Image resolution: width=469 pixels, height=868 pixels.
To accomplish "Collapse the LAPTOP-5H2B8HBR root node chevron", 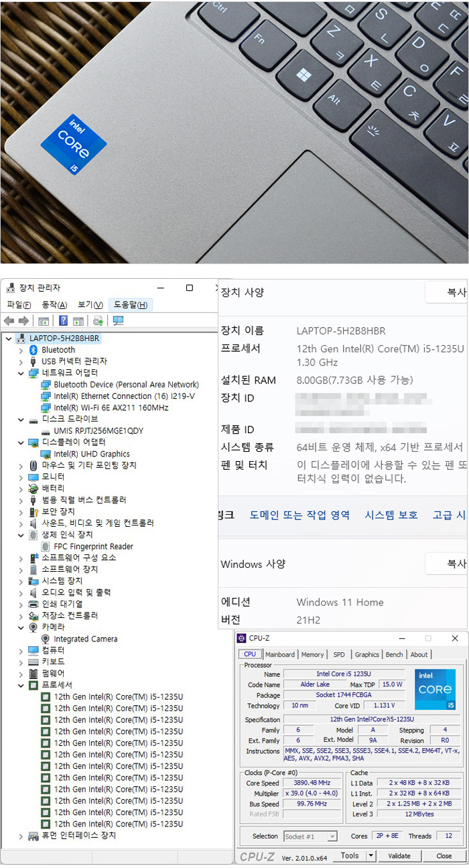I will click(8, 338).
